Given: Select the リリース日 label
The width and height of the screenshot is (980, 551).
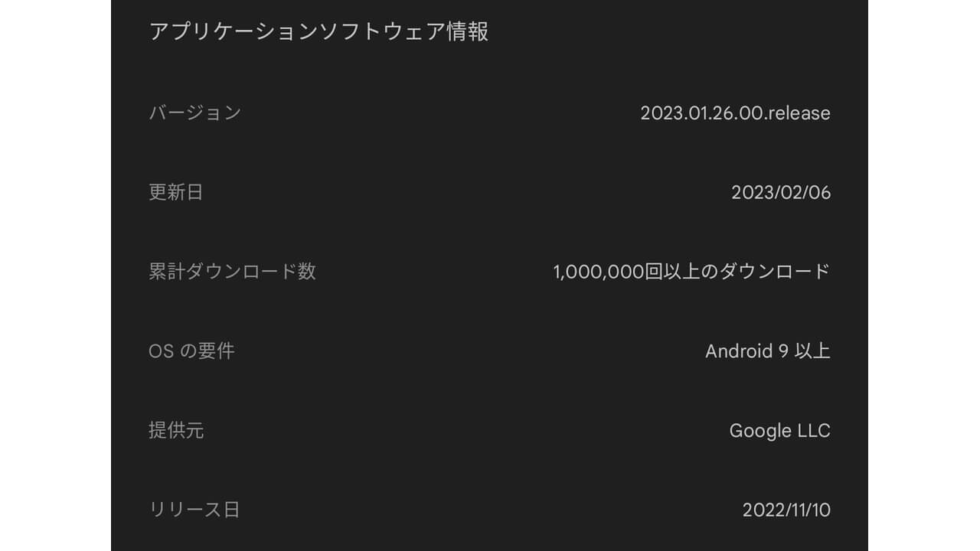Looking at the screenshot, I should point(194,510).
